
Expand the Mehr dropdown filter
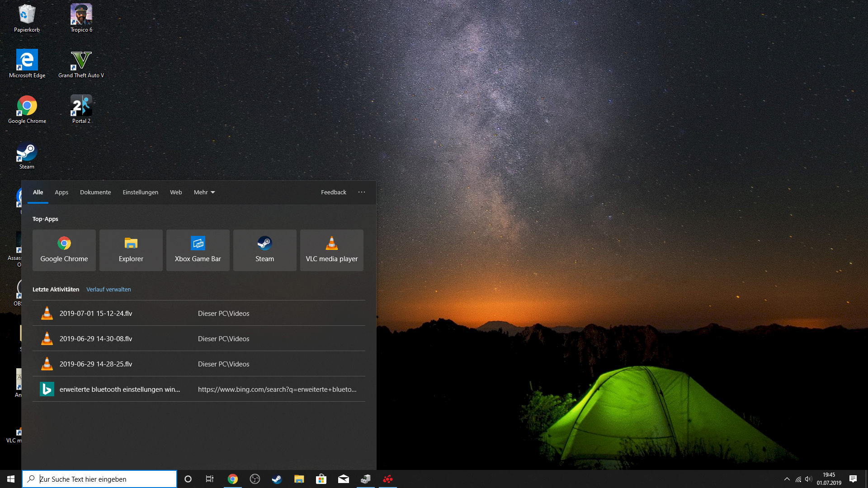point(204,192)
